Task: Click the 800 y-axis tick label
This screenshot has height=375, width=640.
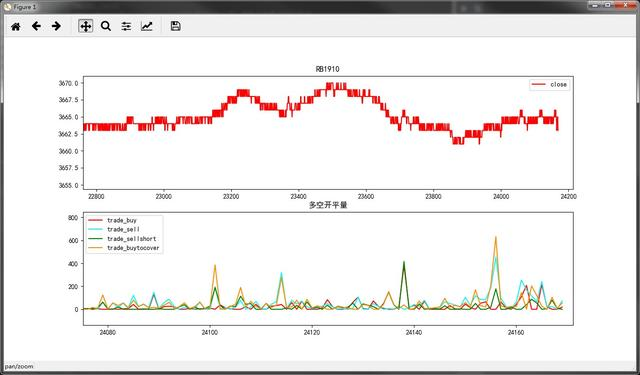Action: pos(73,218)
